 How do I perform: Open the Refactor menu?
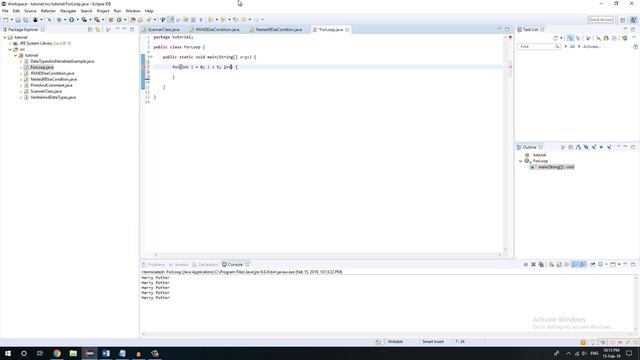(x=48, y=11)
